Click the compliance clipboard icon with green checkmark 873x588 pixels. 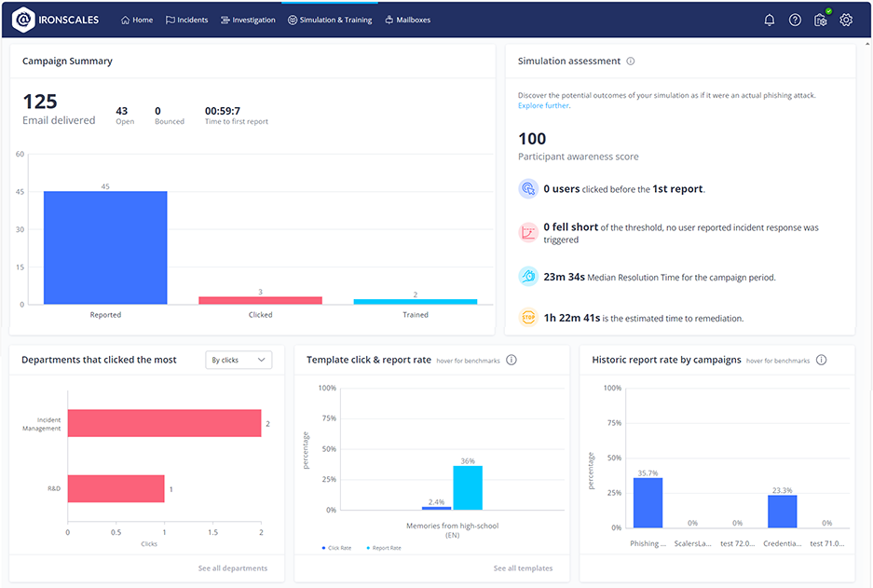[820, 19]
